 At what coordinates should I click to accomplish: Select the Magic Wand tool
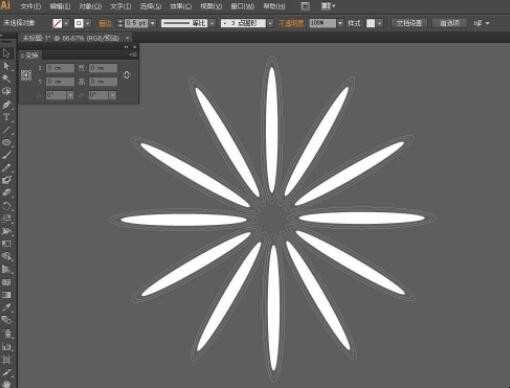tap(6, 79)
